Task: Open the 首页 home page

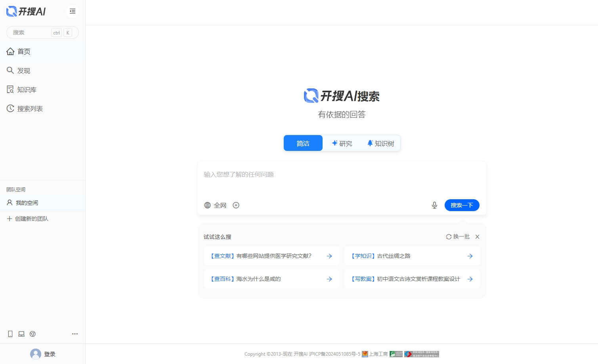Action: tap(42, 51)
